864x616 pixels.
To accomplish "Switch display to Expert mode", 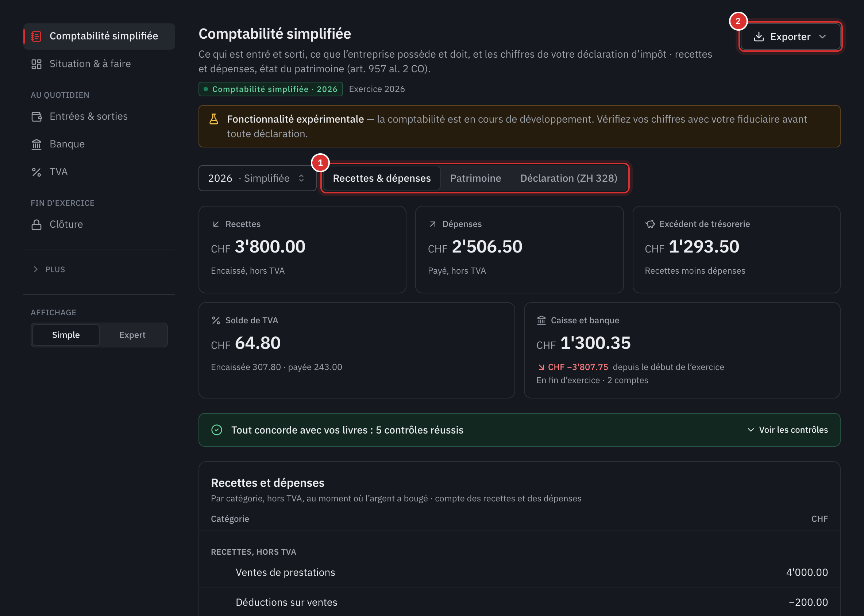I will pyautogui.click(x=132, y=335).
